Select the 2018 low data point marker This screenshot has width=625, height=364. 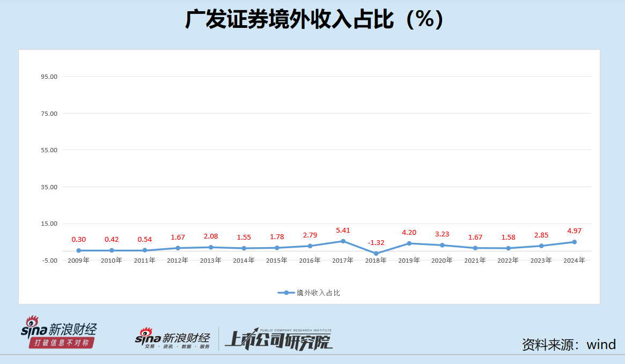point(376,252)
